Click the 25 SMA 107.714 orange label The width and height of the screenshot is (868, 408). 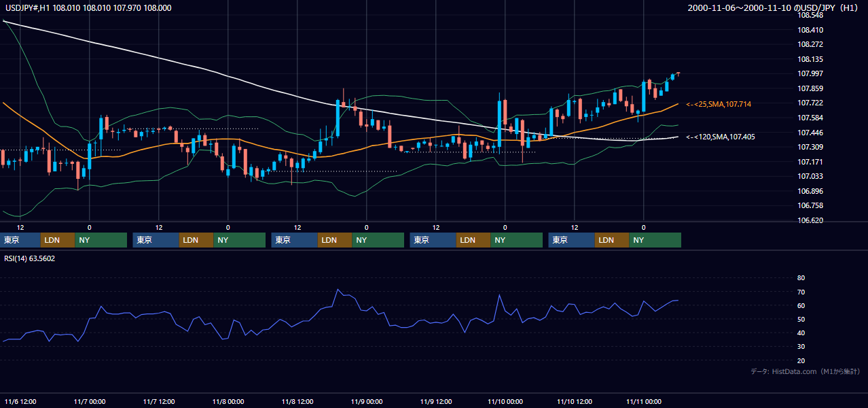719,104
